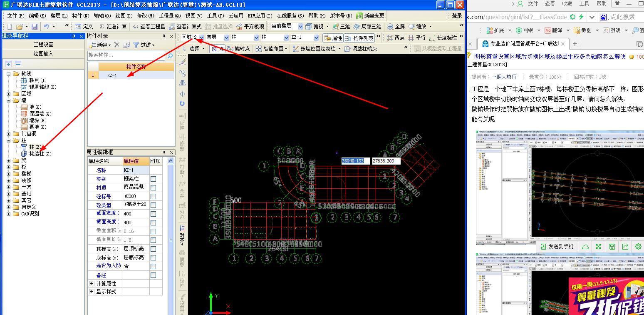Open the 当前楼层 display dropdown
The height and width of the screenshot is (315, 644).
coord(300,26)
